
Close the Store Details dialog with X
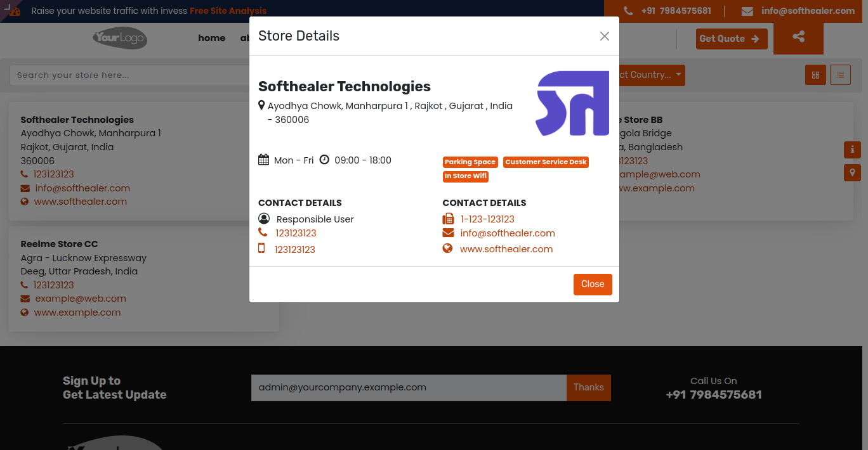[605, 36]
